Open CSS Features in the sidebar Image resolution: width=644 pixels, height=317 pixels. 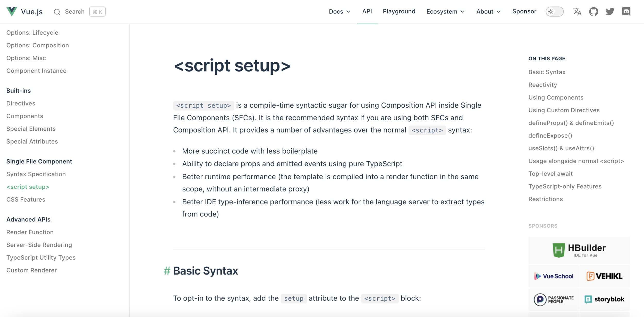(x=26, y=199)
